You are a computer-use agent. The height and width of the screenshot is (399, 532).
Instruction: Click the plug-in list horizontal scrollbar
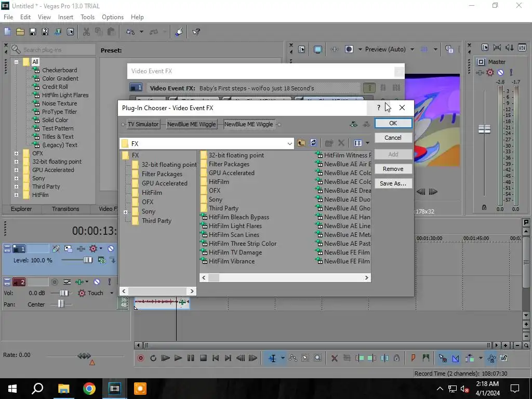click(x=285, y=277)
